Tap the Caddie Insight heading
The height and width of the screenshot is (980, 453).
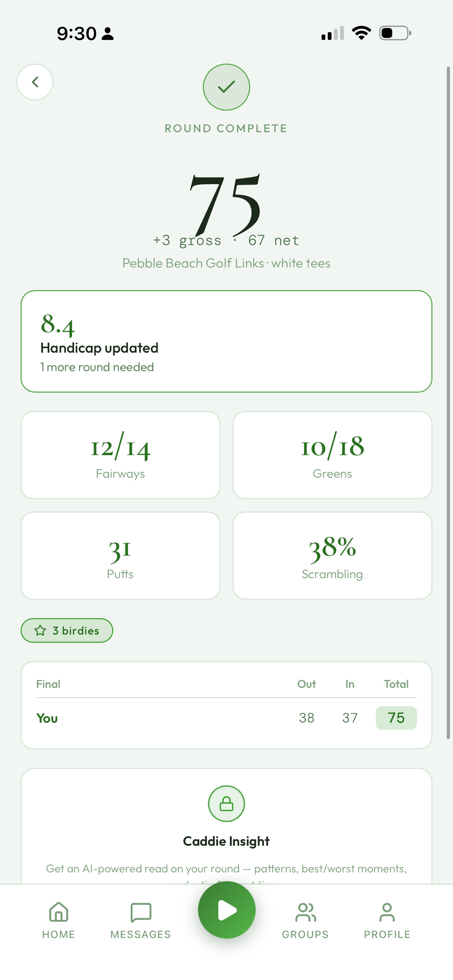(x=226, y=841)
